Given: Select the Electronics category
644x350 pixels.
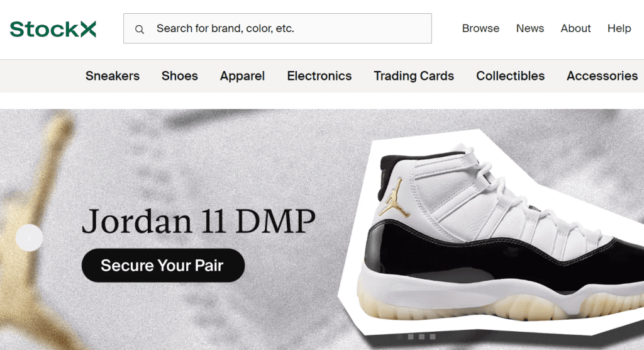Looking at the screenshot, I should 319,76.
